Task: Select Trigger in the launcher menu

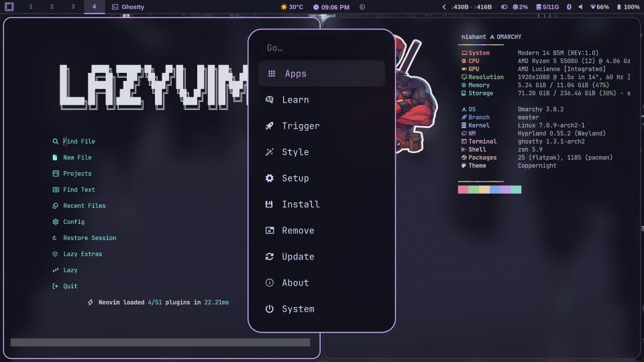Action: click(321, 126)
